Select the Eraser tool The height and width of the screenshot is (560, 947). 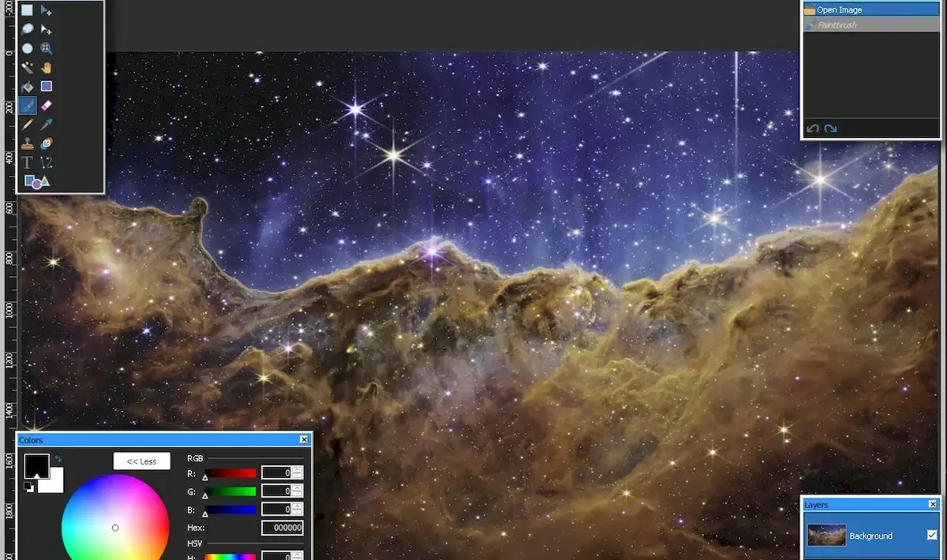[47, 105]
